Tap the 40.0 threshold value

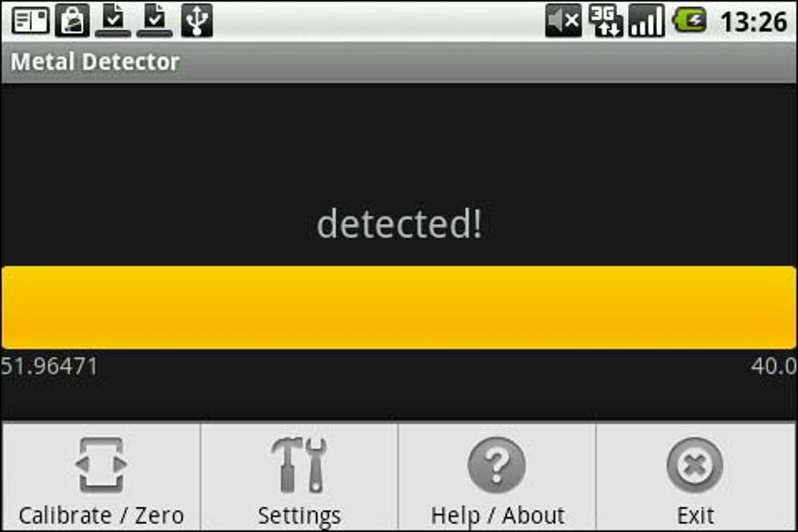coord(774,367)
